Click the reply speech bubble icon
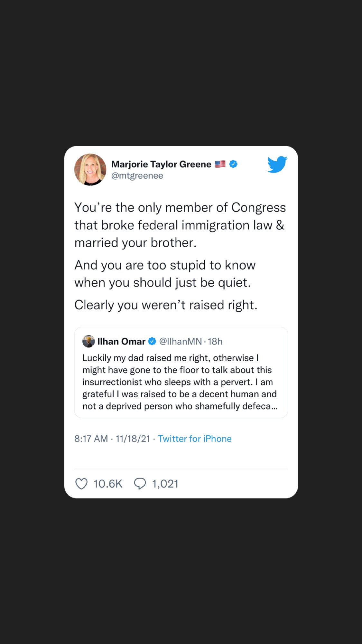The image size is (362, 644). coord(140,483)
